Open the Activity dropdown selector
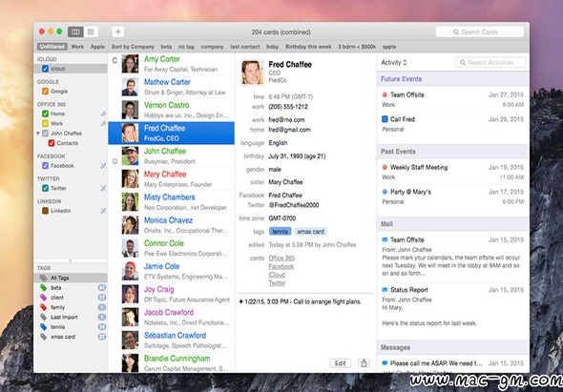 (x=394, y=62)
